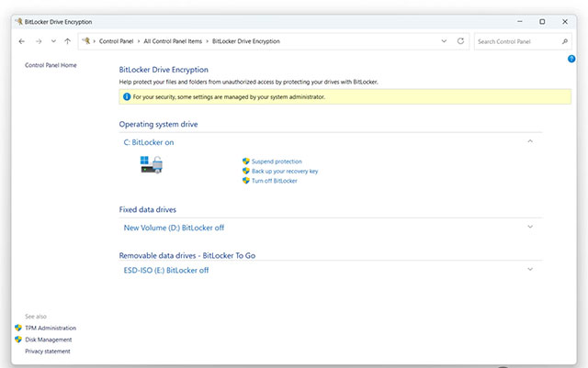Viewport: 588px width, 368px height.
Task: Click Back up your recovery key
Action: pos(285,172)
